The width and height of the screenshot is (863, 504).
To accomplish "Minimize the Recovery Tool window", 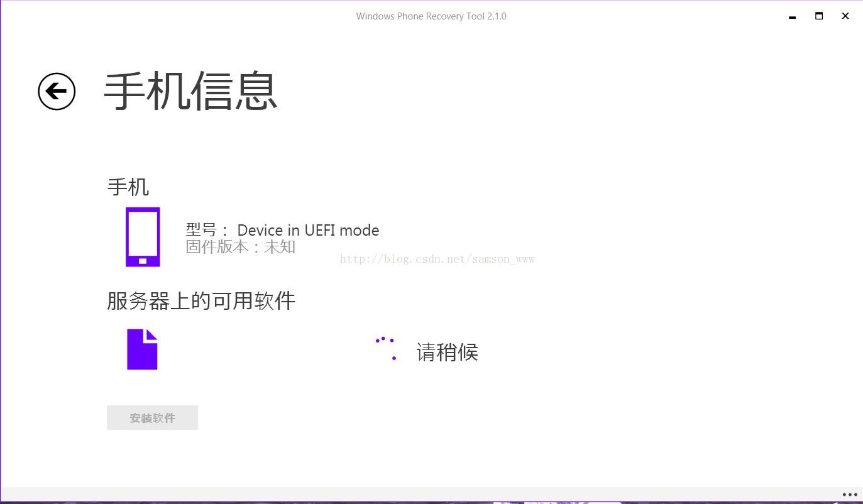I will (x=792, y=16).
